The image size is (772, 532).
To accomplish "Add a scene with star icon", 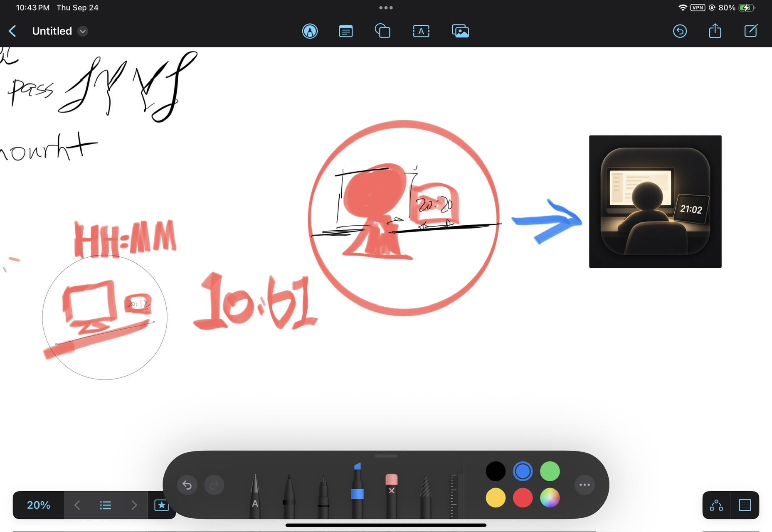I will coord(161,505).
